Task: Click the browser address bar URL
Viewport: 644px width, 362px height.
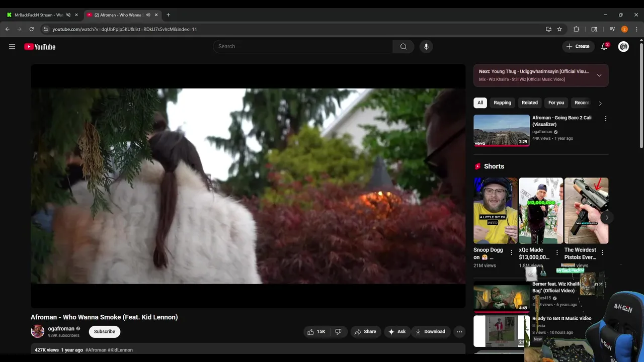Action: coord(125,29)
